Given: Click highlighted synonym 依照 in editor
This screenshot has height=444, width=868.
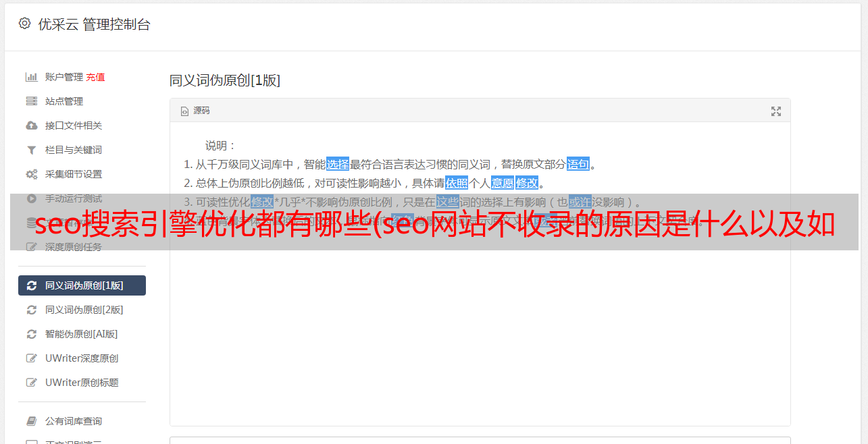Looking at the screenshot, I should [457, 183].
